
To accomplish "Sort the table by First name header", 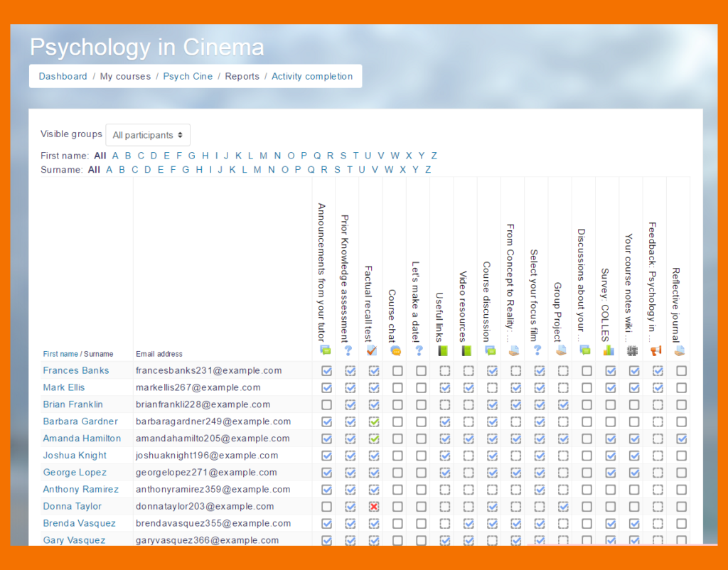I will point(60,354).
